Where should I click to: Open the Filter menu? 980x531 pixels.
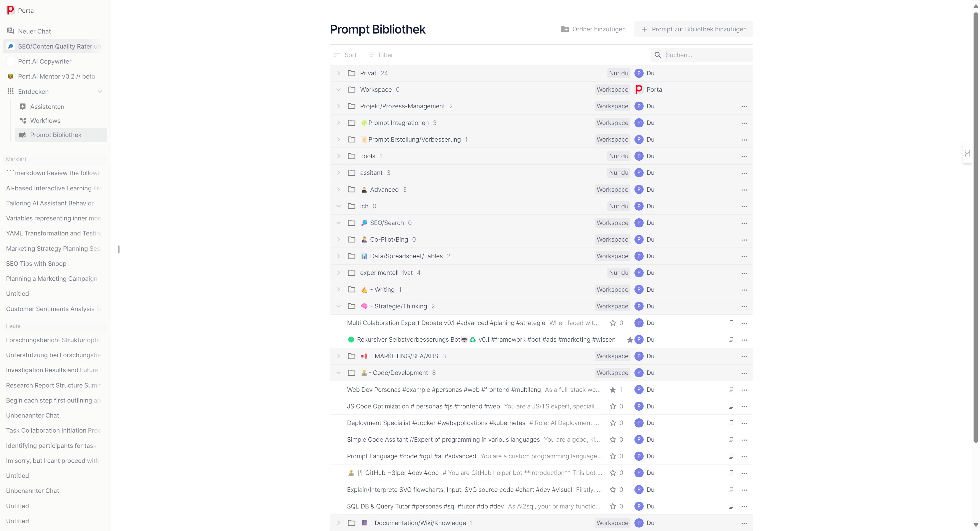380,55
